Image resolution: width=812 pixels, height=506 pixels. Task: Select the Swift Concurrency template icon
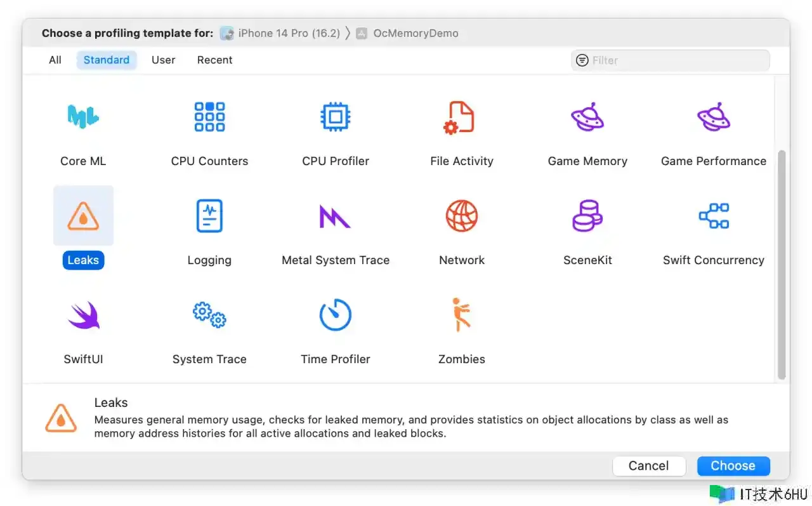click(713, 216)
